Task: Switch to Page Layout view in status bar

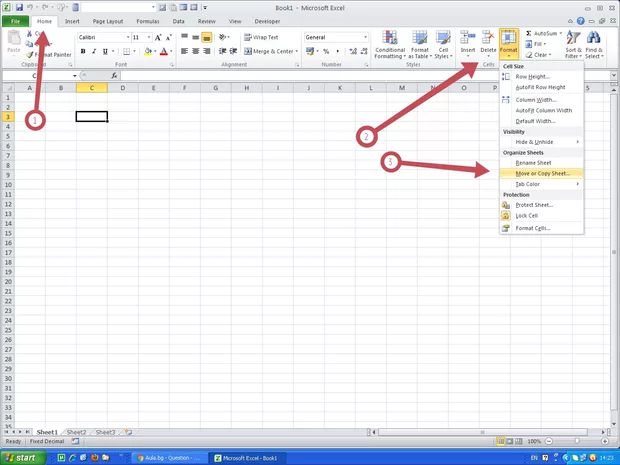Action: coord(510,441)
